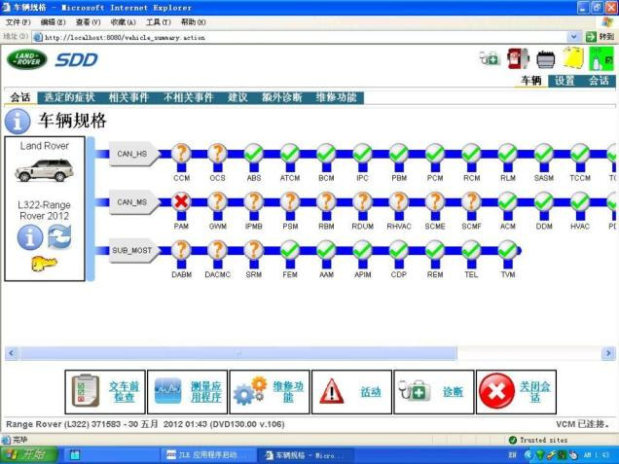Screen dimensions: 619x464
Task: Click the SUB_MOST bus label
Action: pos(133,250)
